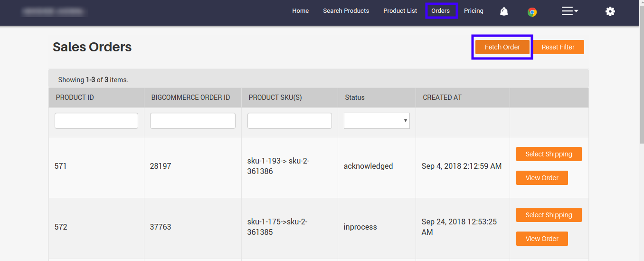View Order for product 571
Viewport: 644px width, 261px height.
[542, 178]
